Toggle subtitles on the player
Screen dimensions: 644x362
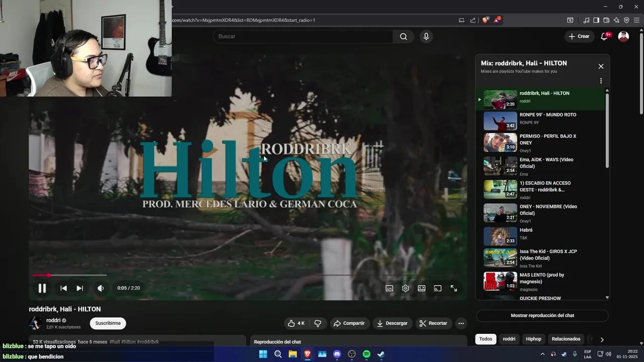click(x=389, y=288)
